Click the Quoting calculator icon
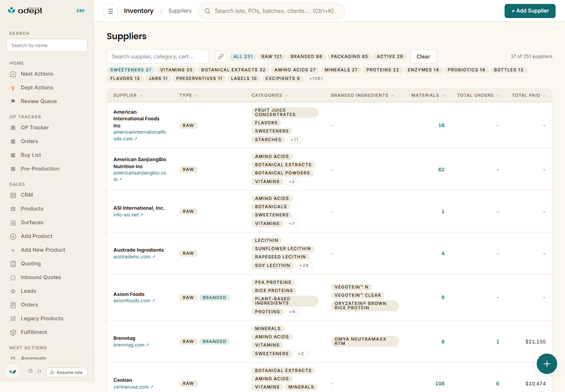This screenshot has width=565, height=392. [x=13, y=264]
